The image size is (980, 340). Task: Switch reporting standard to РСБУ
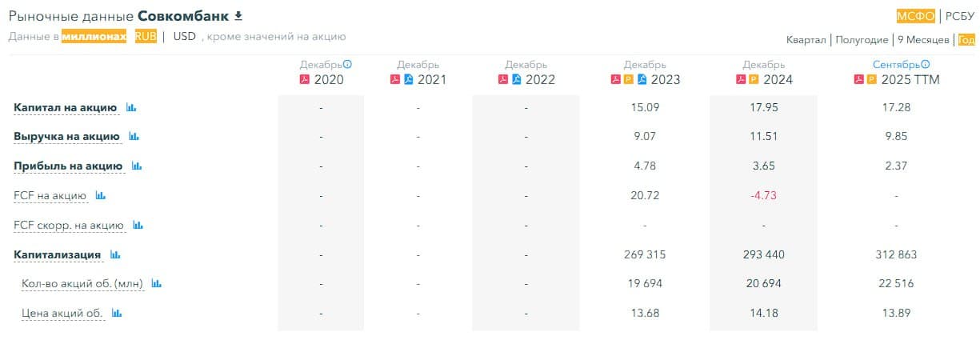(960, 16)
